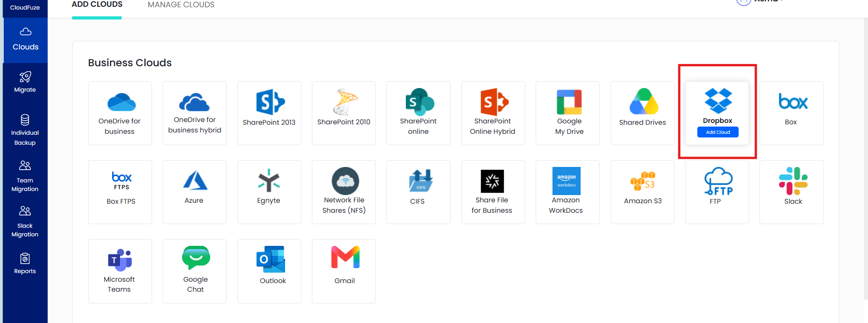Select Amazon WorkDocs cloud icon
This screenshot has width=868, height=323.
[x=566, y=181]
